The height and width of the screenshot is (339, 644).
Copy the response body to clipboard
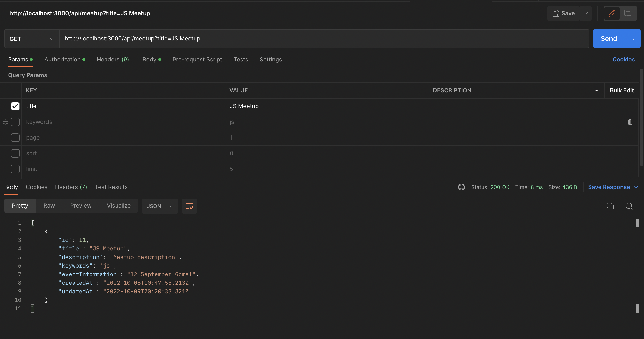point(610,206)
